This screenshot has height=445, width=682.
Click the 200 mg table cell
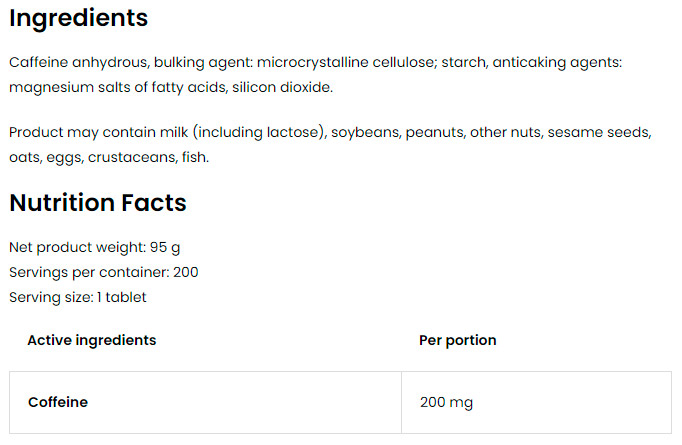point(536,402)
